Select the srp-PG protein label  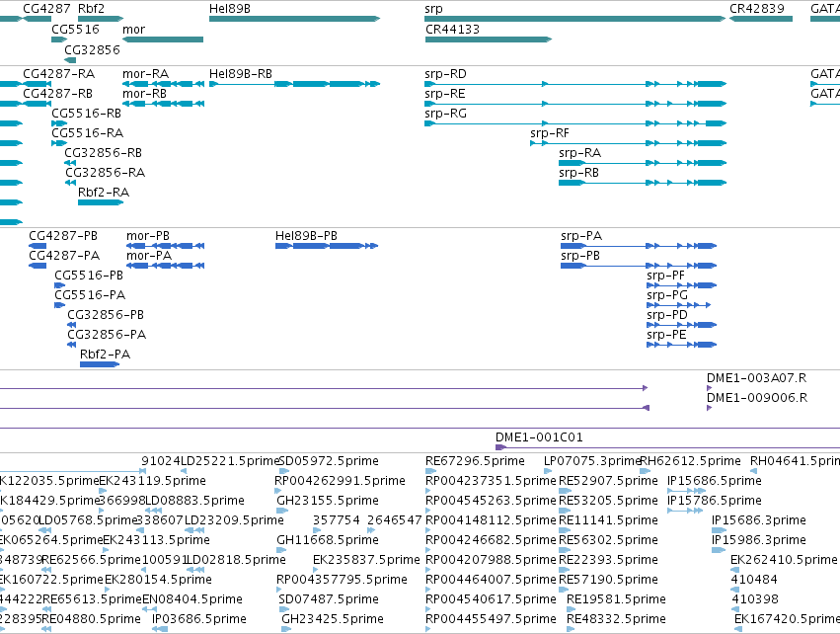click(667, 295)
